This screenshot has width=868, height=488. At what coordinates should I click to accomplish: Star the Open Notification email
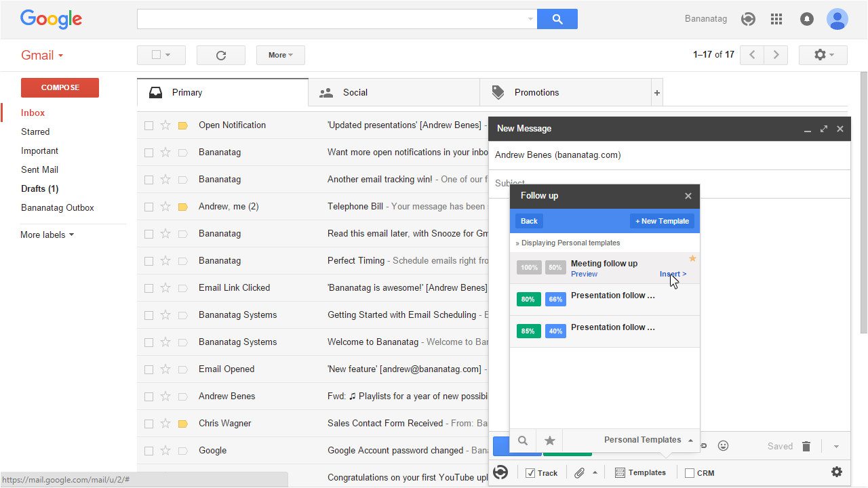[x=165, y=125]
